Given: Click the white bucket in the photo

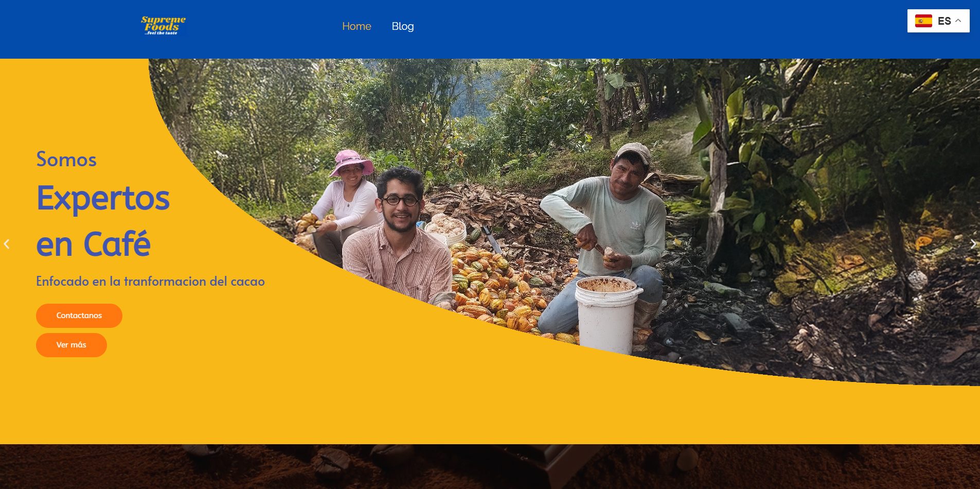Looking at the screenshot, I should coord(607,315).
